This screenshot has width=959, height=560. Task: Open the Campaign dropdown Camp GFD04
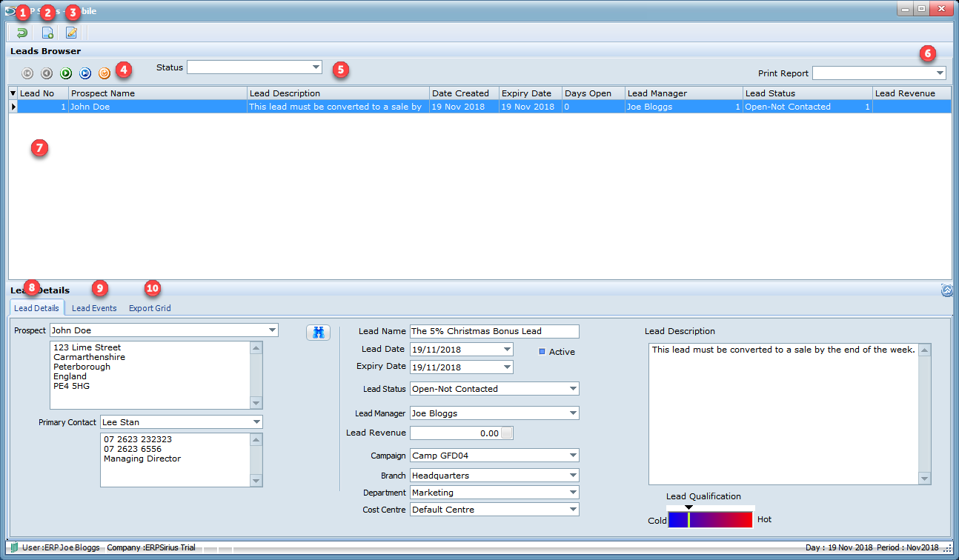(x=573, y=456)
